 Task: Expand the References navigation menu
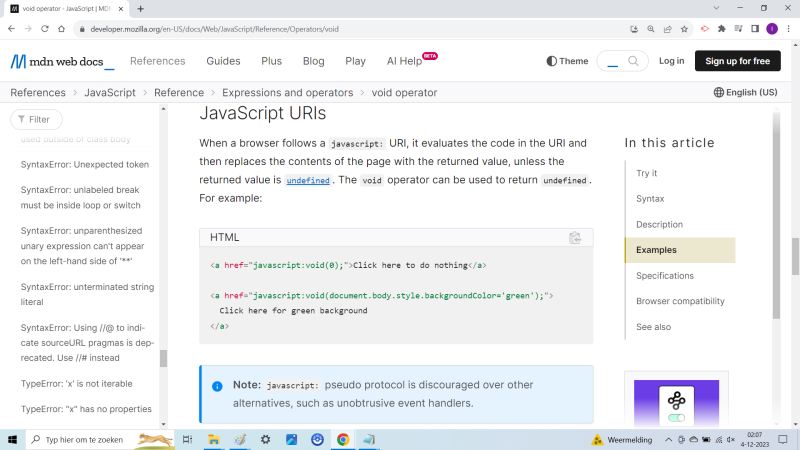click(x=157, y=61)
